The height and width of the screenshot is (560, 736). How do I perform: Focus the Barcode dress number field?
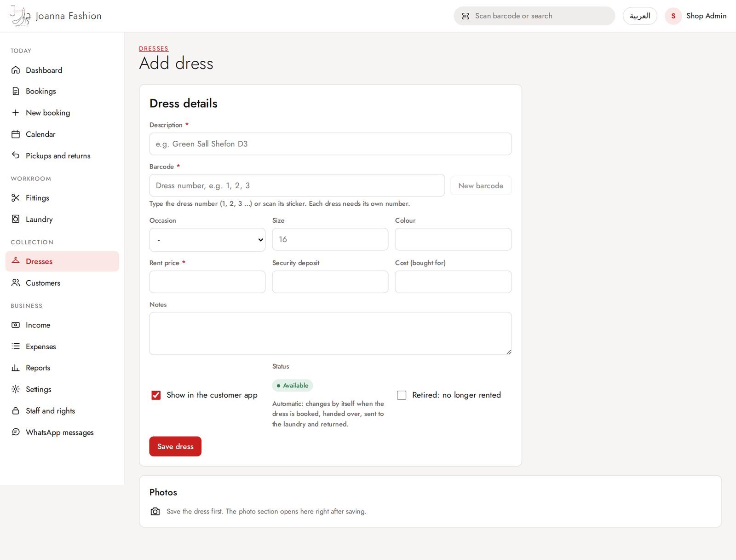click(x=297, y=185)
